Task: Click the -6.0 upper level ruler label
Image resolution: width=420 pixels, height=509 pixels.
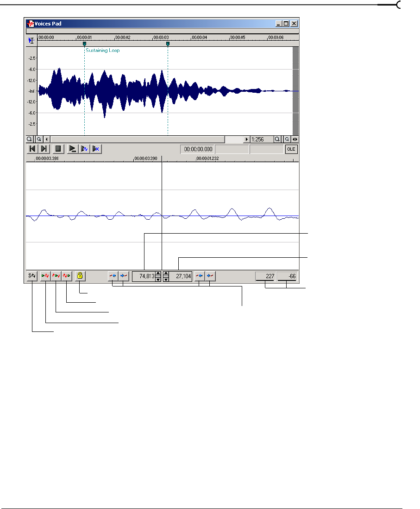Action: click(32, 69)
